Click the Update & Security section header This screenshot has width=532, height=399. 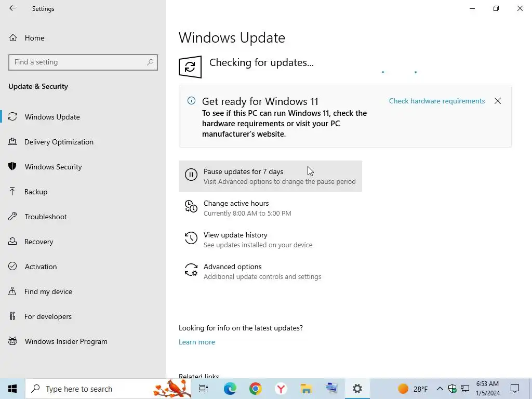(x=38, y=87)
